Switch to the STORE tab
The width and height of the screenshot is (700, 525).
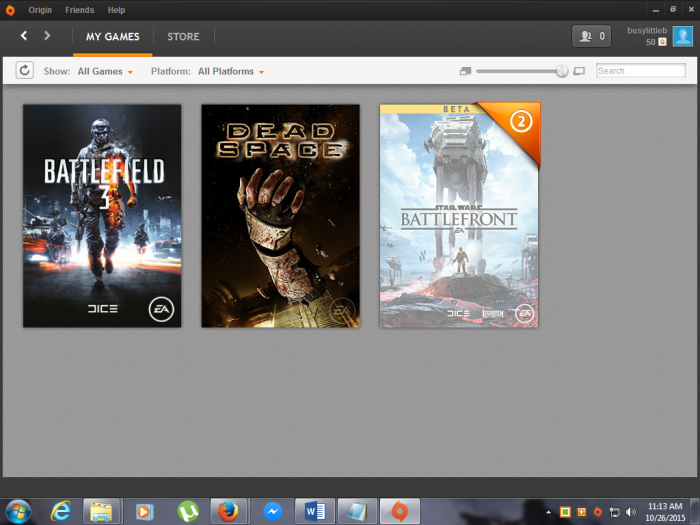[183, 37]
